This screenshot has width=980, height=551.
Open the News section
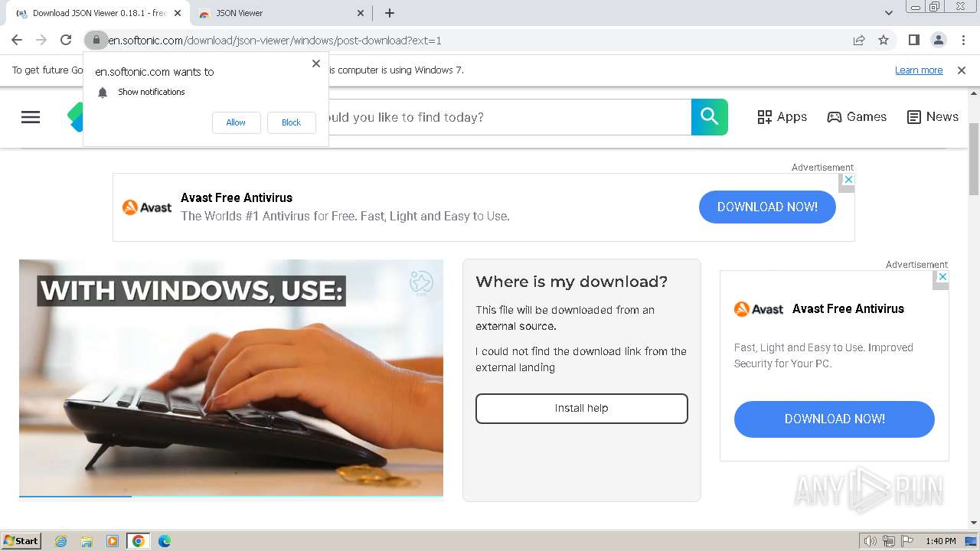933,117
